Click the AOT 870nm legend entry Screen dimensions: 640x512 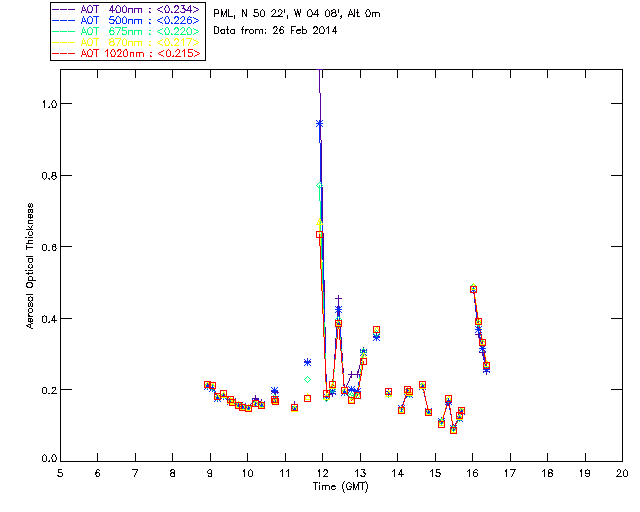[126, 42]
